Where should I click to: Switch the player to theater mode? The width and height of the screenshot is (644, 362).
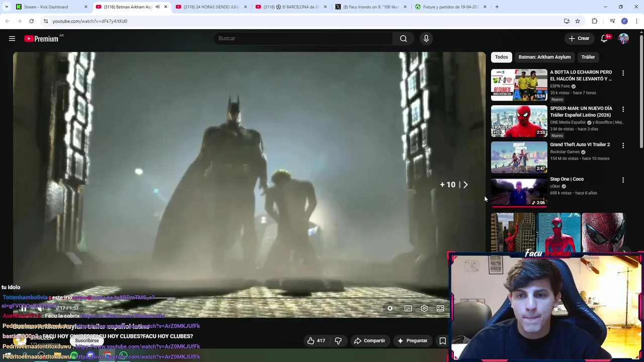[x=440, y=309]
